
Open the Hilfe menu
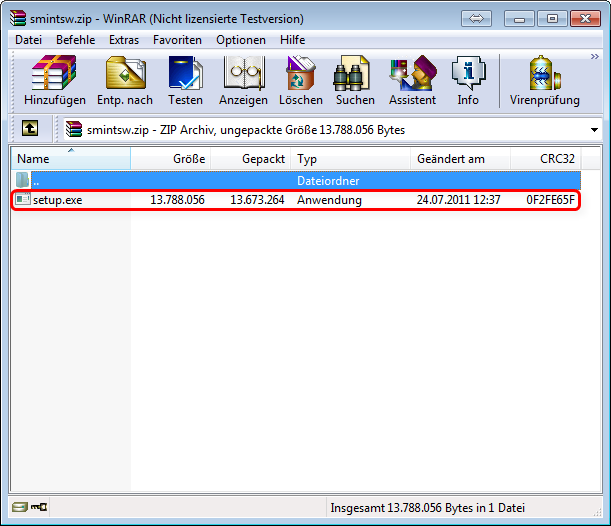293,40
